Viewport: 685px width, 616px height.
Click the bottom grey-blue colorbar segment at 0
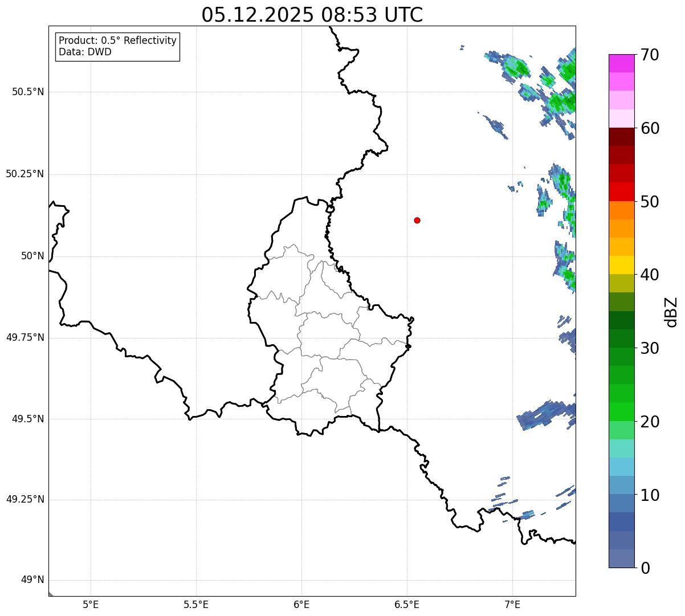click(x=621, y=558)
